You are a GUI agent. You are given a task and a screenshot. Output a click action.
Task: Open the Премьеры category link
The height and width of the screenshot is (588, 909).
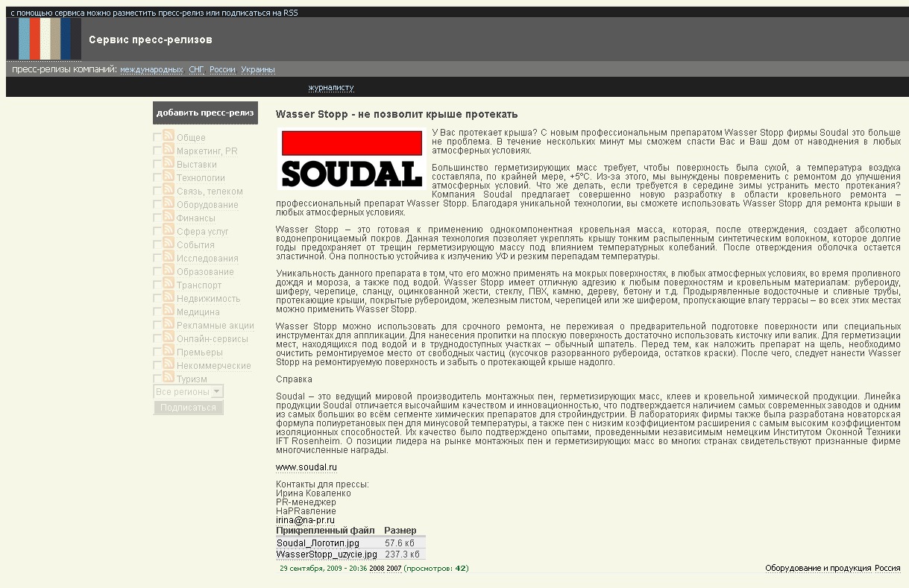point(200,353)
